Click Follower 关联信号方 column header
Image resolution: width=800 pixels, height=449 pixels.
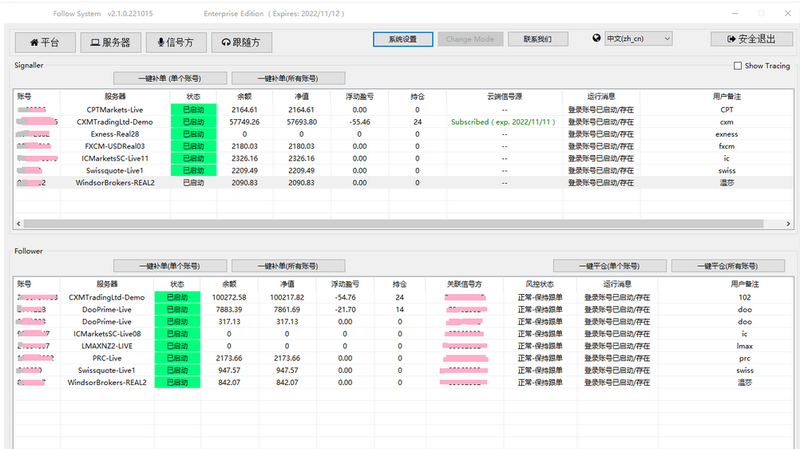(464, 284)
